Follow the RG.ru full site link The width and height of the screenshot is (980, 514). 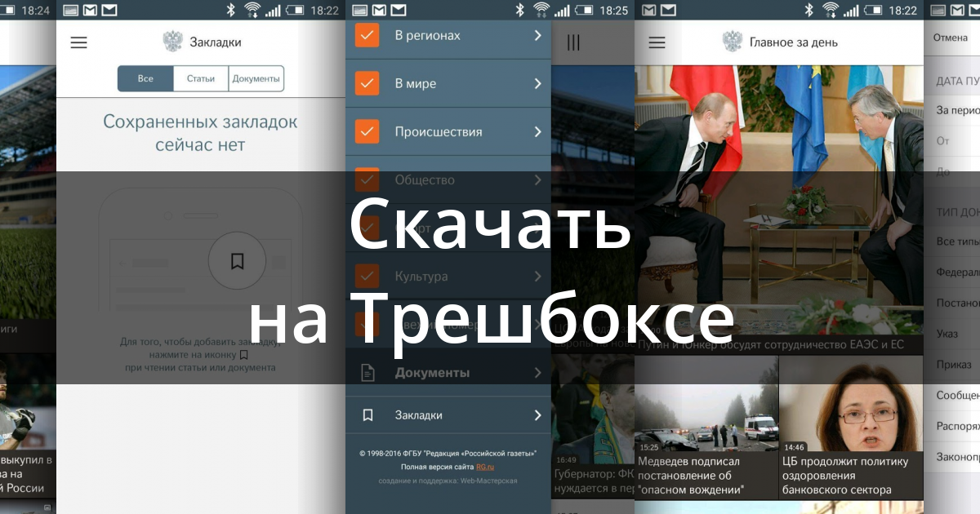485,467
